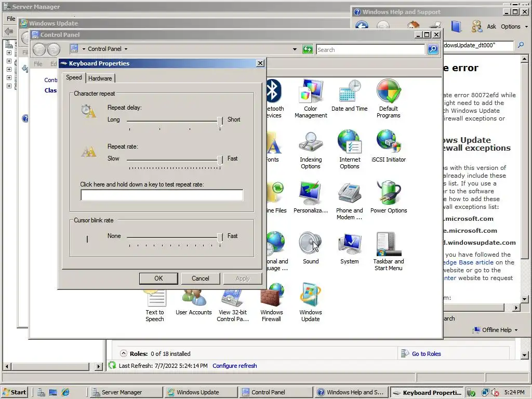Open Text to Speech icon
The image size is (532, 399).
click(155, 305)
